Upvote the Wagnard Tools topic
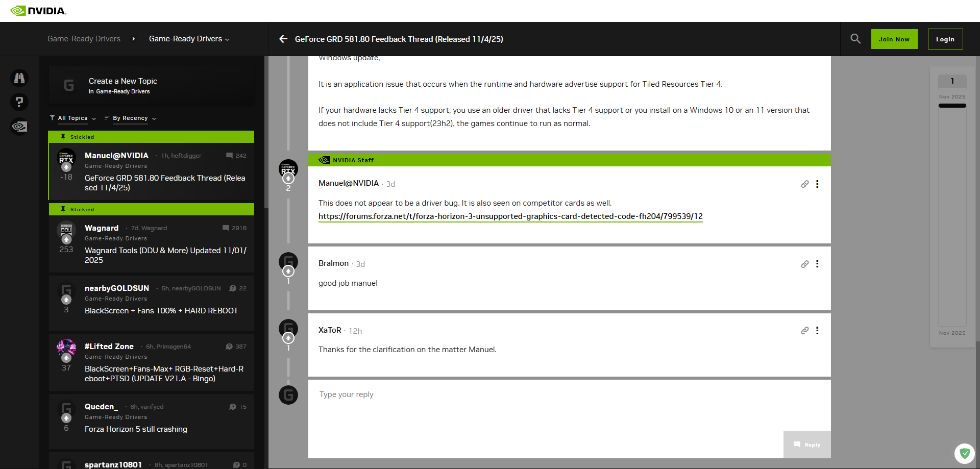The height and width of the screenshot is (469, 980). click(x=66, y=240)
